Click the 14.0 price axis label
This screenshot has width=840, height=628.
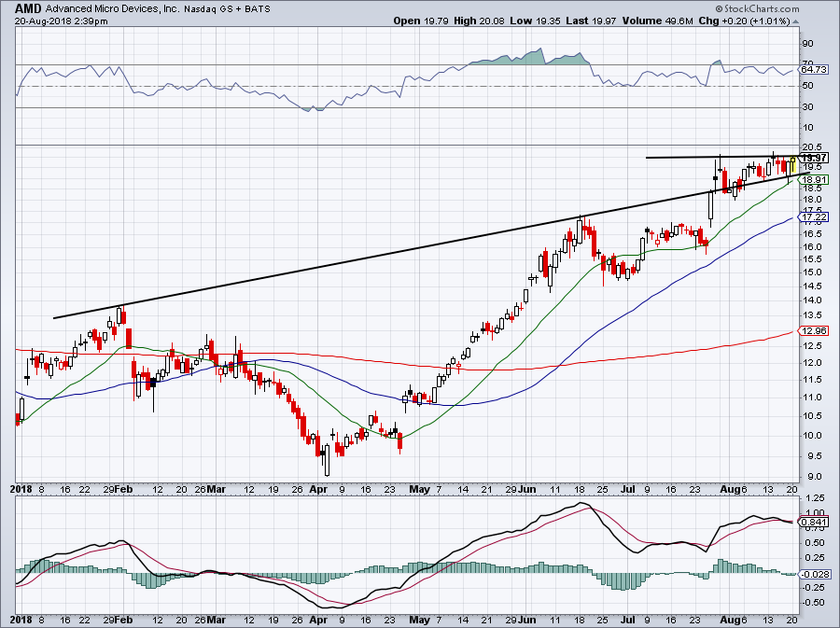point(812,300)
